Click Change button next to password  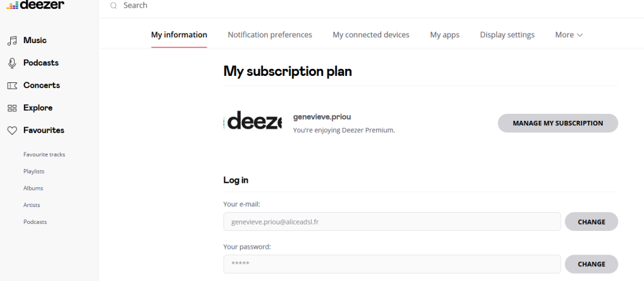tap(591, 264)
